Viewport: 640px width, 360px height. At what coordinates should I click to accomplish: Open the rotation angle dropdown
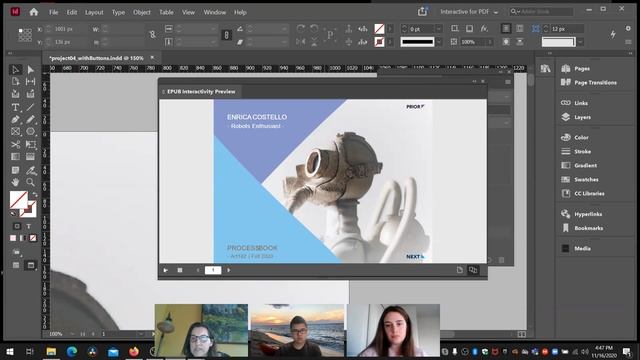click(284, 29)
